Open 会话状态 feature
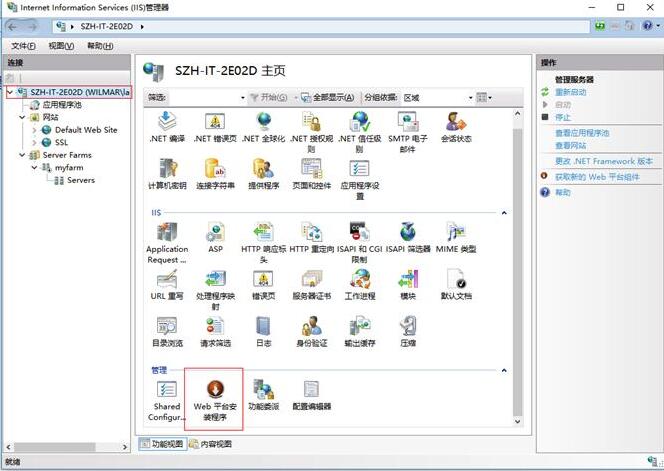The height and width of the screenshot is (471, 664). click(456, 126)
